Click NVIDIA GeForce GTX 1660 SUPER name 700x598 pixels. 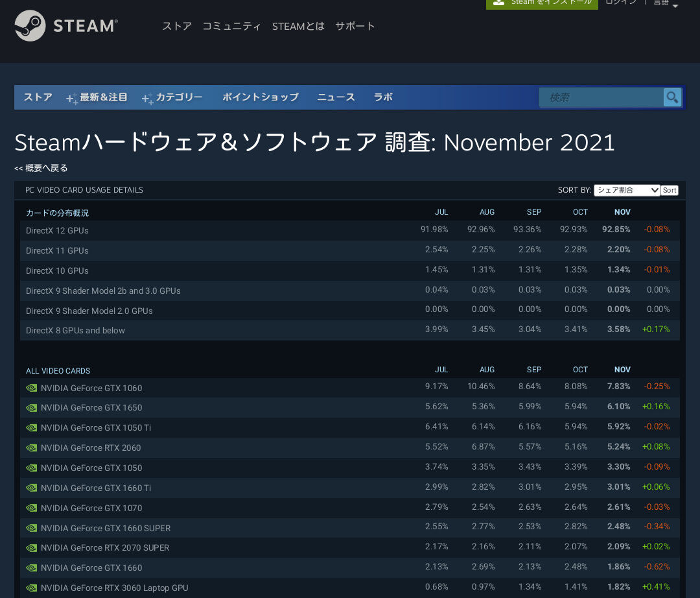click(x=106, y=529)
